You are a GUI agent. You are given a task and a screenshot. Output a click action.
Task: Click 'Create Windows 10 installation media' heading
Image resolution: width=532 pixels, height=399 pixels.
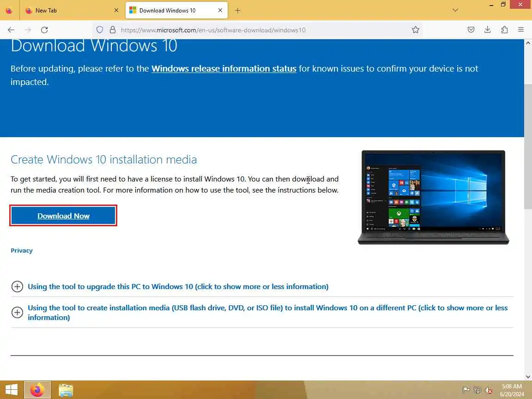(104, 159)
